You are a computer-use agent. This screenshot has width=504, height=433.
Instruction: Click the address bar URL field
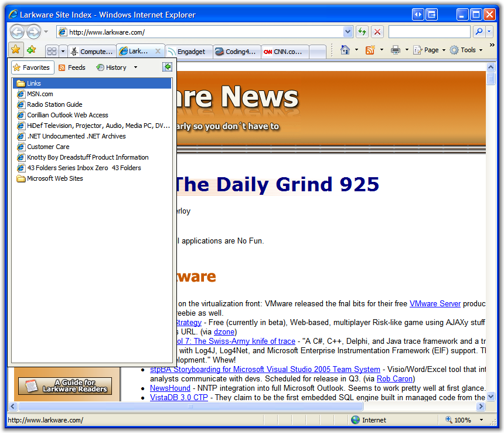click(200, 32)
